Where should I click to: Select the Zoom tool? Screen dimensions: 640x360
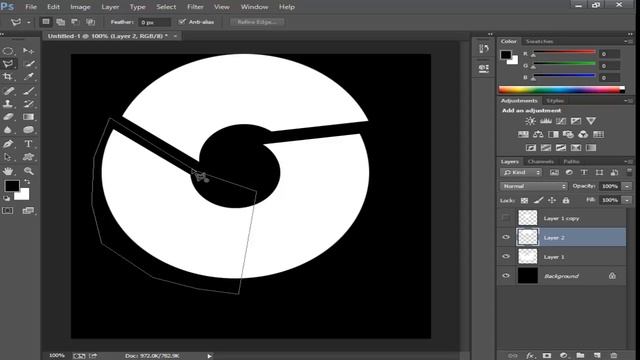click(x=28, y=171)
